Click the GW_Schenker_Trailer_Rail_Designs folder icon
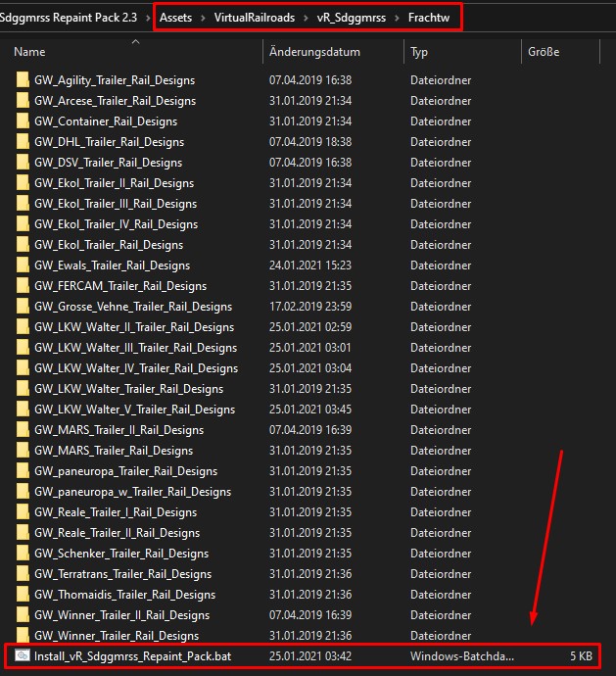The image size is (616, 676). point(23,554)
